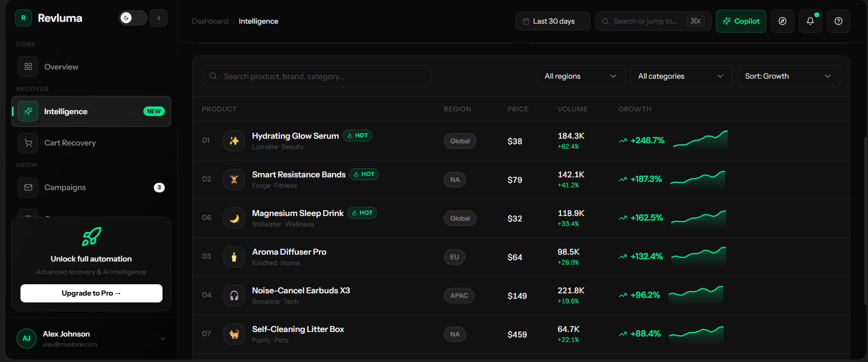Screen dimensions: 868x362
Task: Click VOLUME column header
Action: coord(573,109)
